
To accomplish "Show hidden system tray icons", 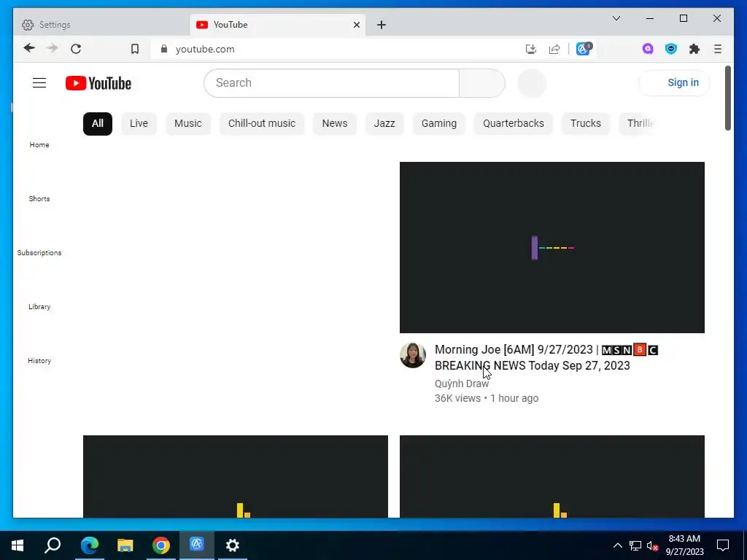I will point(617,545).
